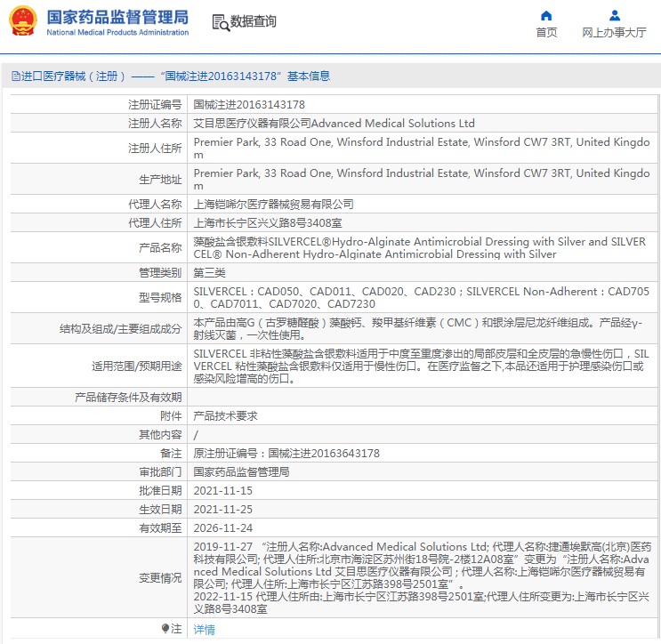Click the document icon before 进口医疗器械
Screen dimensions: 661x644
(x=16, y=76)
